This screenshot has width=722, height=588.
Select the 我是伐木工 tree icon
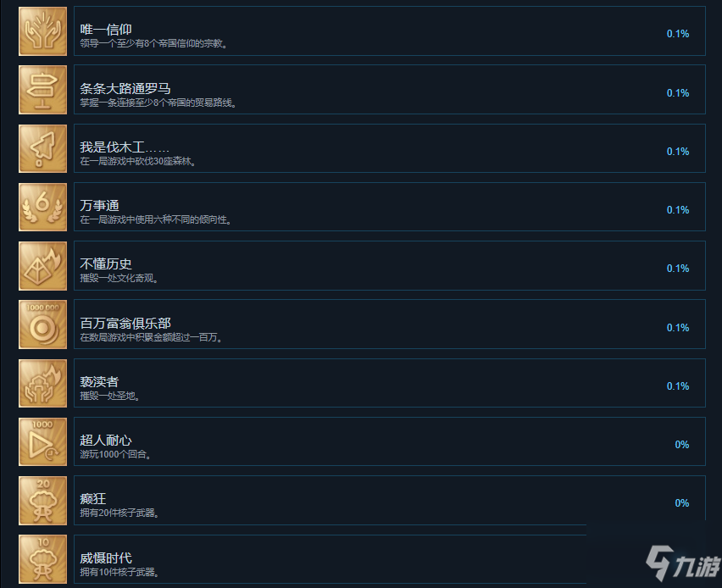[x=43, y=149]
